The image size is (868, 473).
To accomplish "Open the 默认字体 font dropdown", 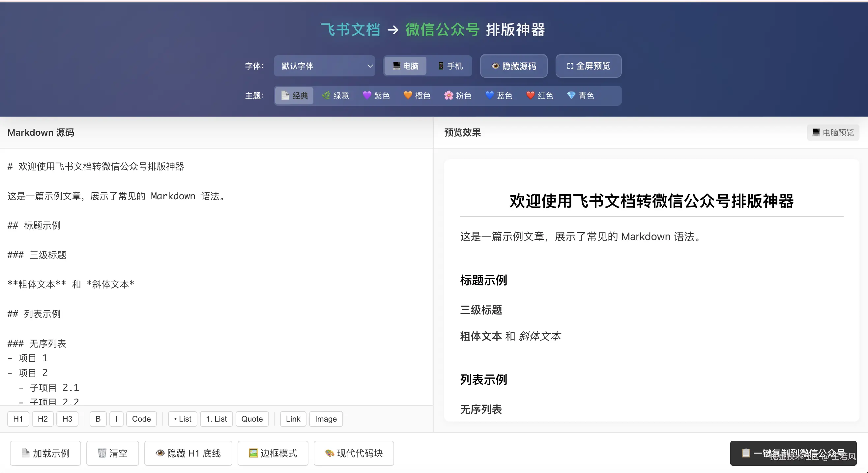I will click(x=324, y=66).
